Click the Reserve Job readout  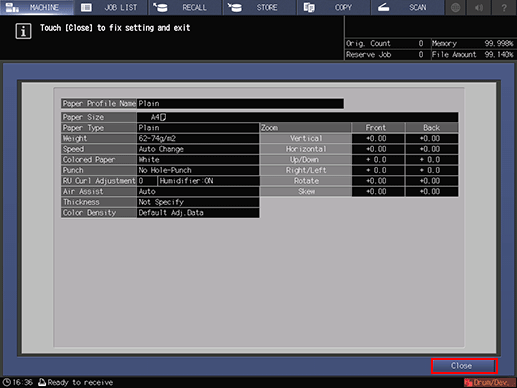pos(387,55)
